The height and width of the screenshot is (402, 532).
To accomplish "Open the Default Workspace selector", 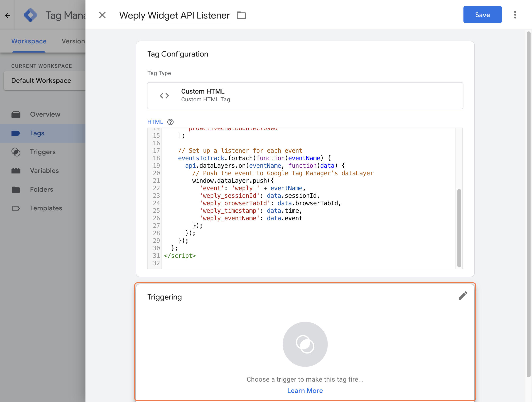I will pyautogui.click(x=45, y=80).
